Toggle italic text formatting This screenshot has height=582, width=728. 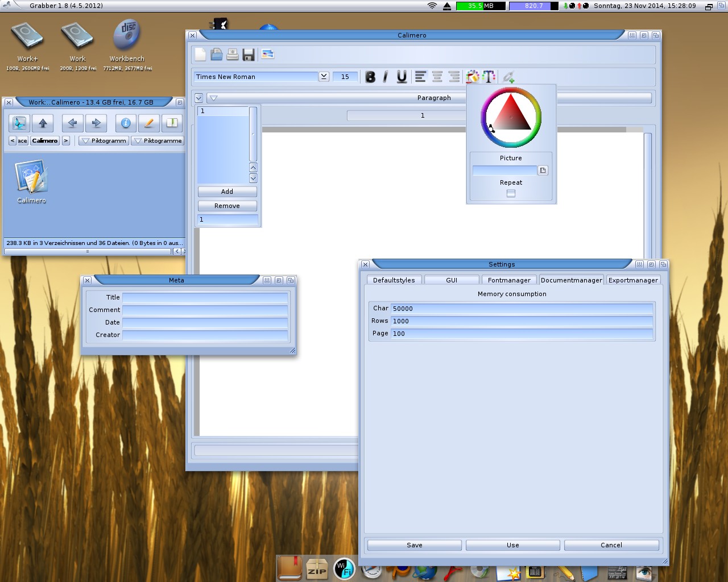pos(386,77)
